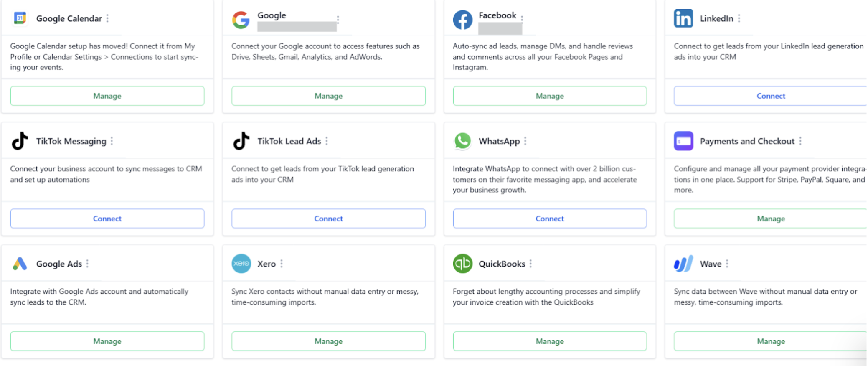This screenshot has height=366, width=868.
Task: Manage the Facebook integration
Action: pos(550,96)
